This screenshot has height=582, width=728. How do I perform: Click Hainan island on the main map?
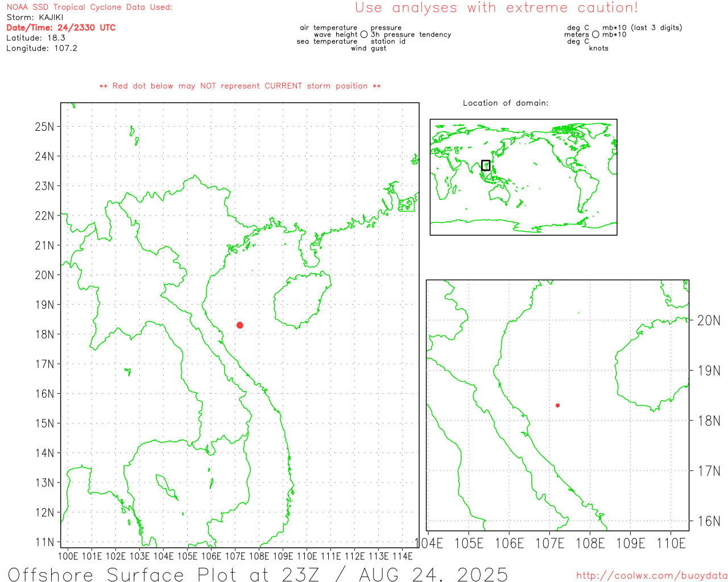(x=301, y=300)
